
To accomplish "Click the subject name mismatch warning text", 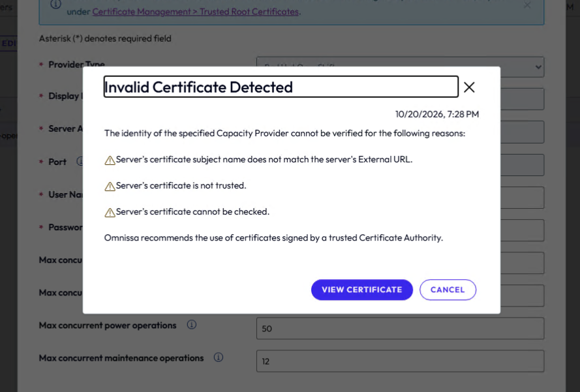I will click(264, 159).
